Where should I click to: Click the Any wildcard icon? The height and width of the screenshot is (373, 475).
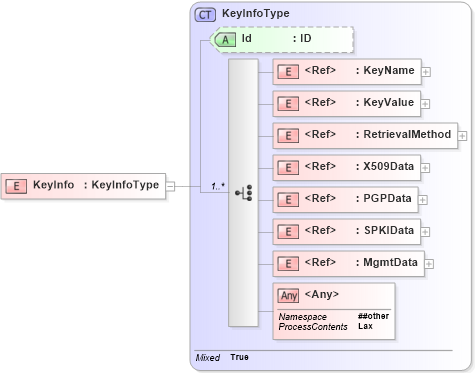288,295
